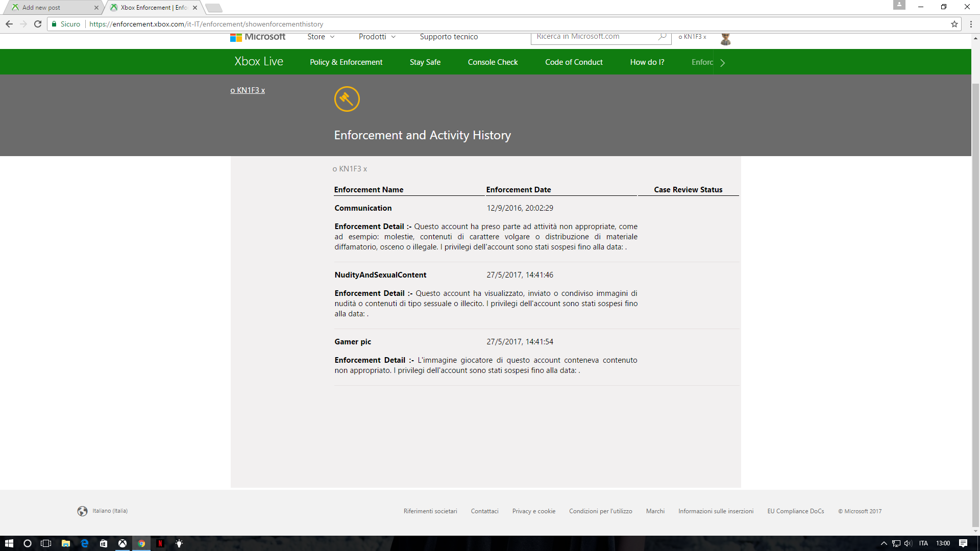The height and width of the screenshot is (551, 980).
Task: Open EU Compliance DoCs link
Action: (x=796, y=511)
